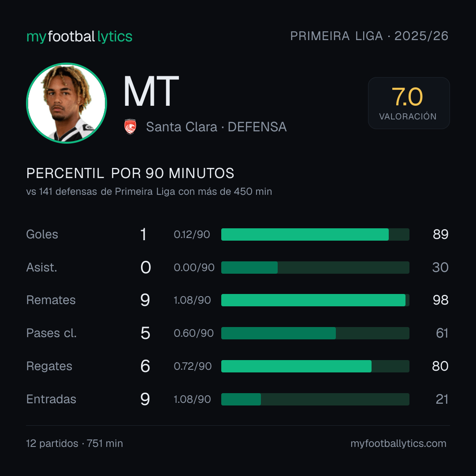Open the myfootballytics.com link
This screenshot has width=476, height=476.
(398, 443)
